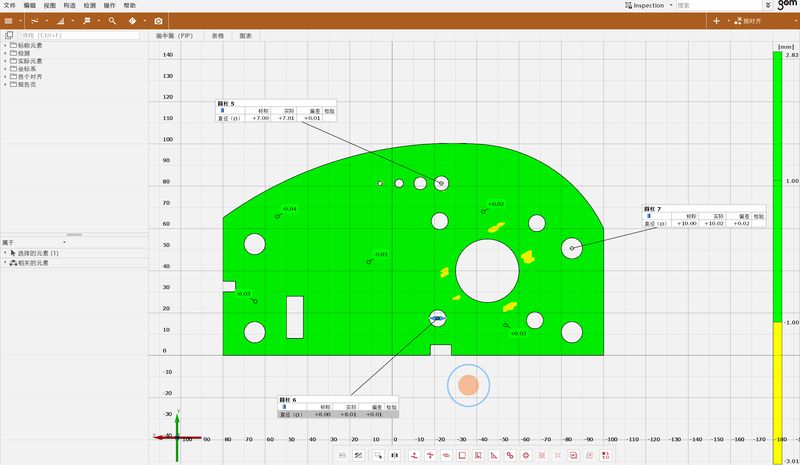This screenshot has height=465, width=800.
Task: Expand the 坐标系 tree folder
Action: tap(5, 69)
